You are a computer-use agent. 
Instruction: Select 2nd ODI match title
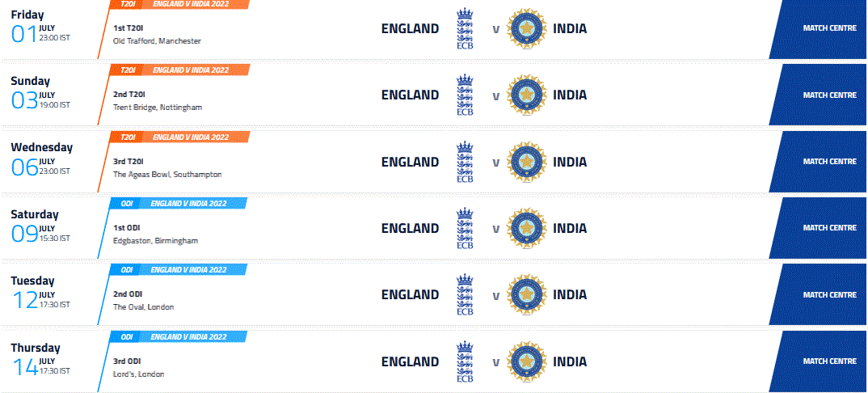(x=128, y=294)
